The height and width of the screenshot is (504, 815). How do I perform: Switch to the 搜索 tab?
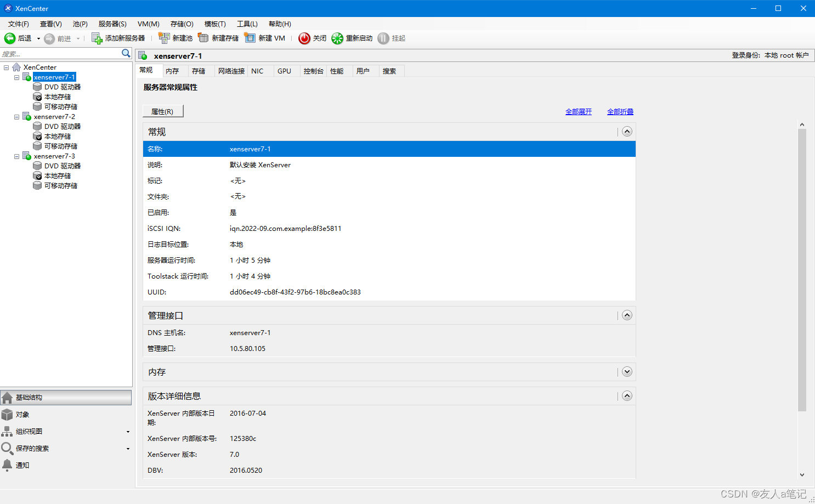coord(392,71)
